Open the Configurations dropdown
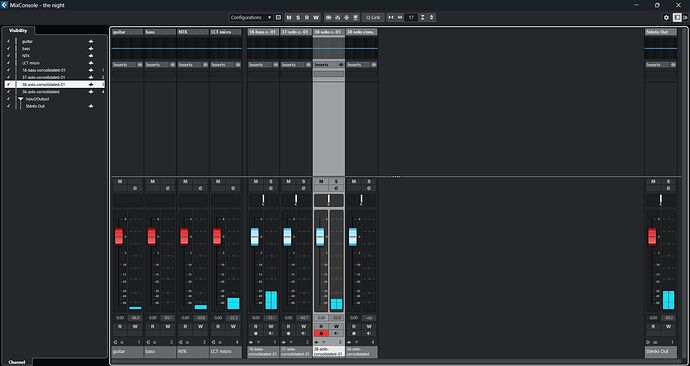Screen dimensions: 690x366 (251, 18)
